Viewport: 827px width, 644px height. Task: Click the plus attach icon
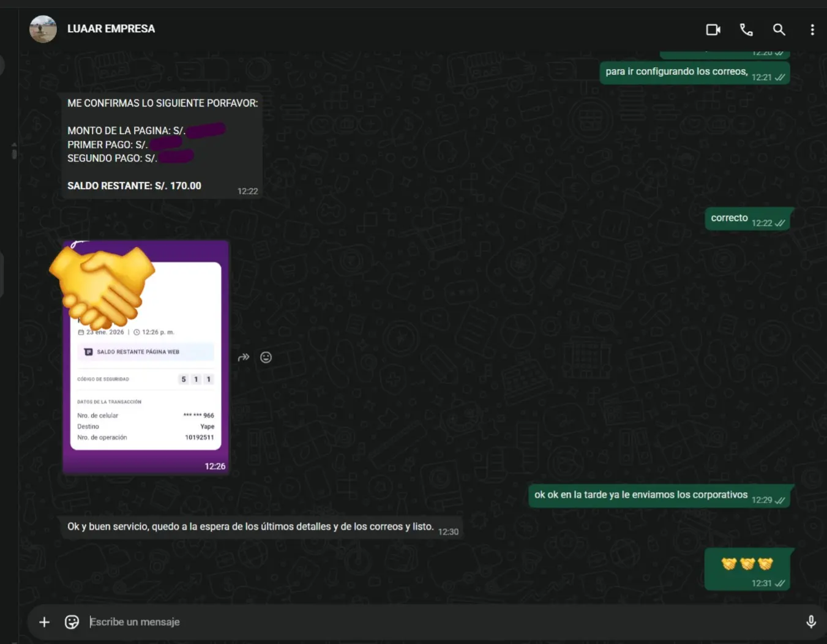pos(44,622)
